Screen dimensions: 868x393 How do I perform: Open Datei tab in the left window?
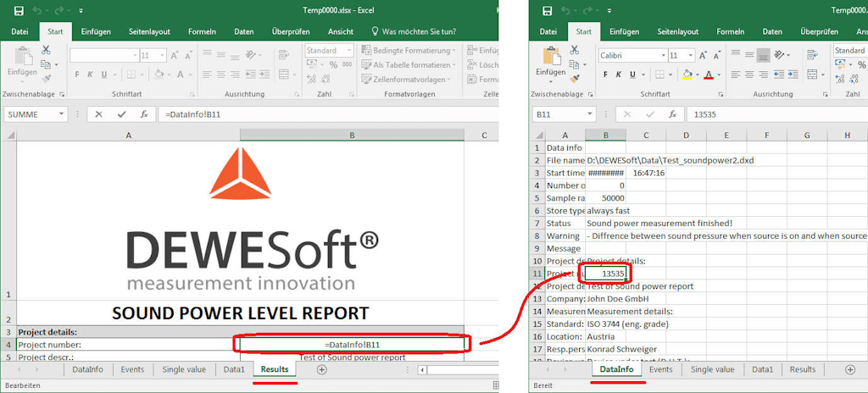tap(20, 31)
